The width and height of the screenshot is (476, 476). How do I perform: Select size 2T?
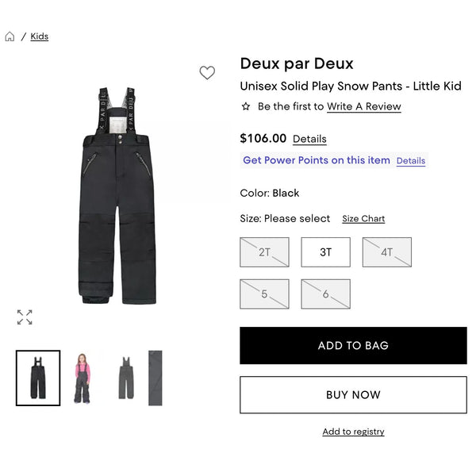(264, 252)
